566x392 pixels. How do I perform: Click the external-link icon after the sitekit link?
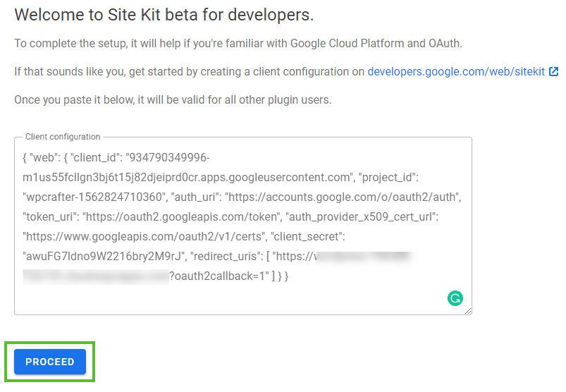coord(553,71)
